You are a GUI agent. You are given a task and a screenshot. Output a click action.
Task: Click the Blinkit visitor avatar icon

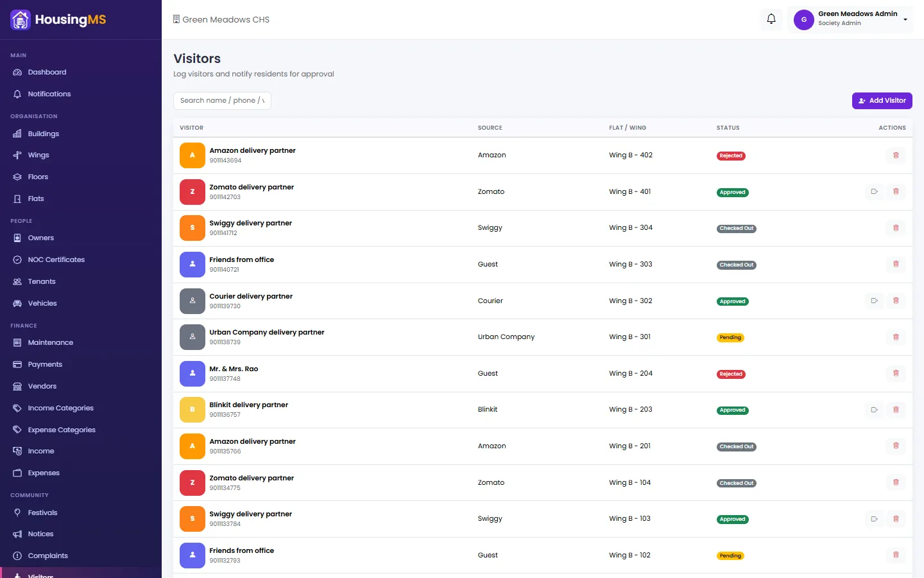(193, 410)
